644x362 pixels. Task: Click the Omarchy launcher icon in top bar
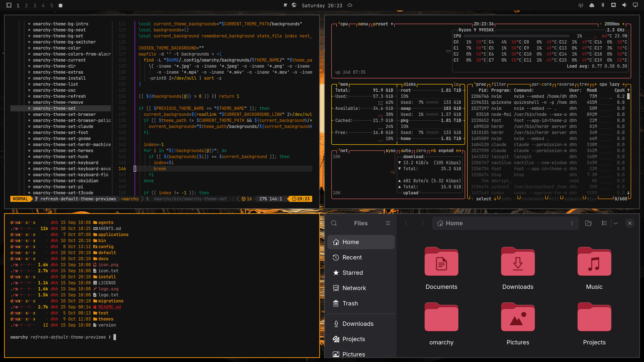[9, 5]
